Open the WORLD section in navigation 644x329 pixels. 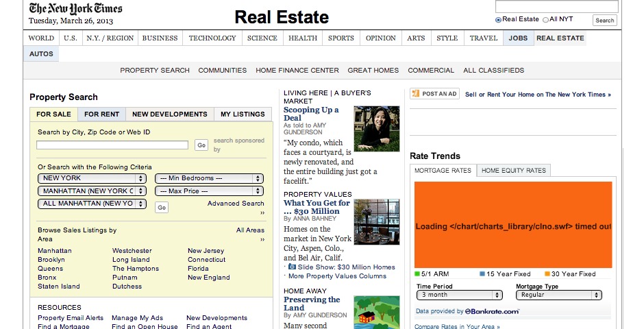(x=41, y=38)
